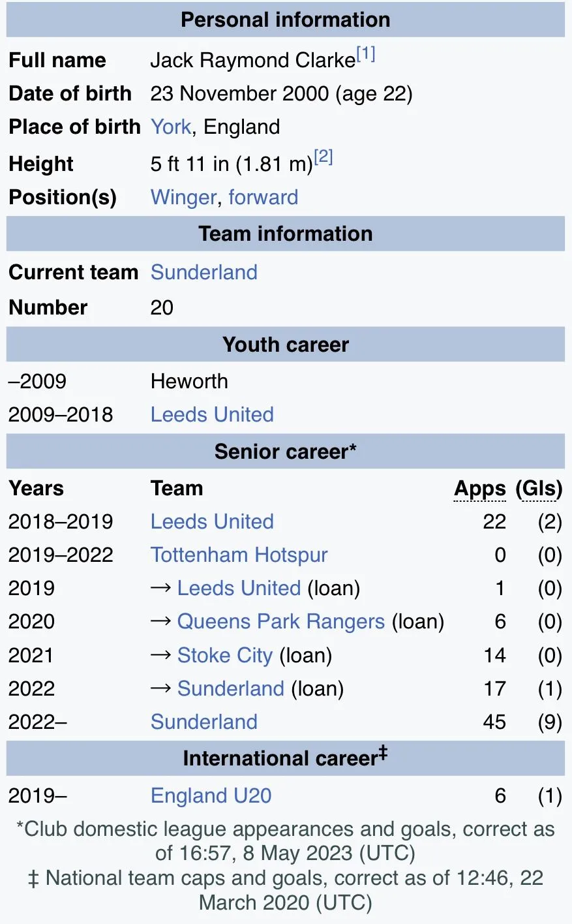
Task: Click the Winger position link
Action: click(x=183, y=197)
